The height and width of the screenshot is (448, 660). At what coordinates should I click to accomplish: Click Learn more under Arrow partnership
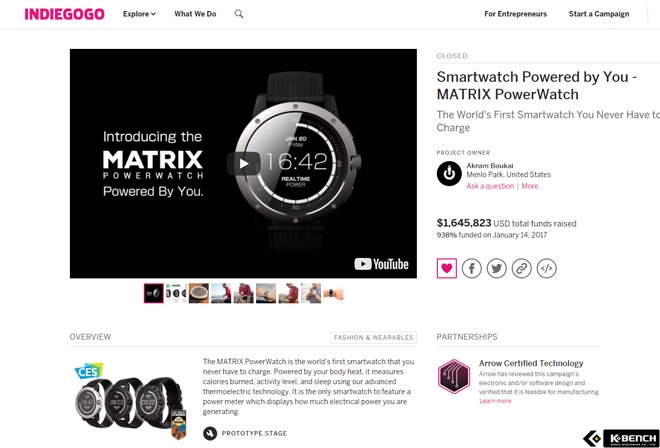point(495,401)
